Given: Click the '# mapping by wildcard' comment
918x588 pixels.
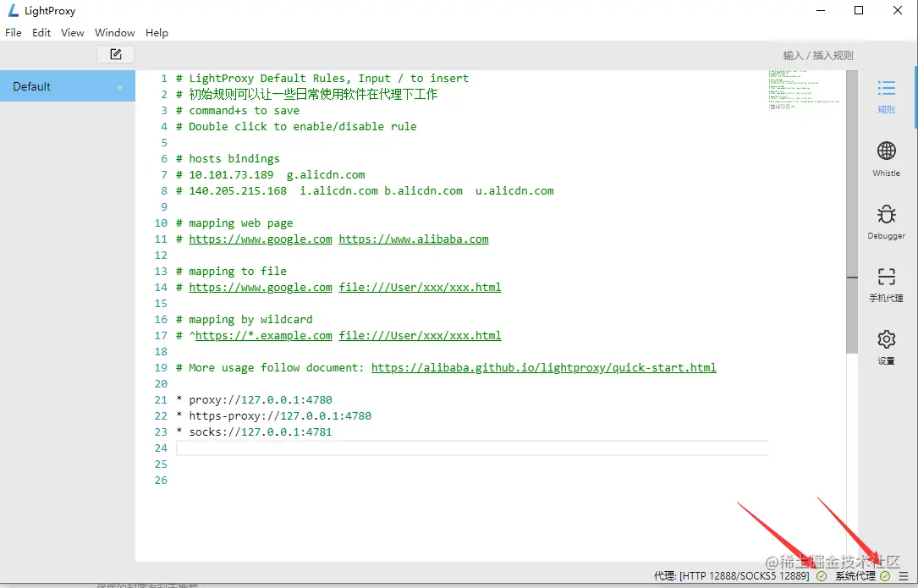Looking at the screenshot, I should point(245,319).
